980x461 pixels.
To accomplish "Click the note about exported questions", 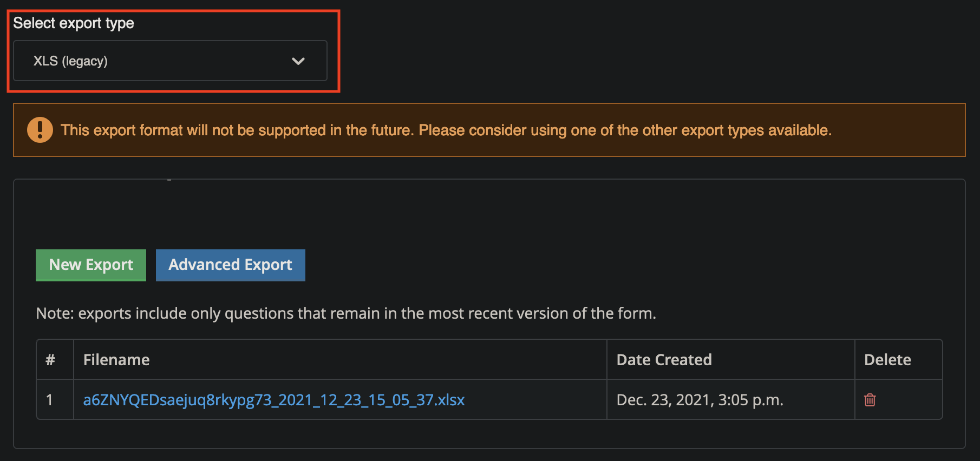I will tap(345, 313).
